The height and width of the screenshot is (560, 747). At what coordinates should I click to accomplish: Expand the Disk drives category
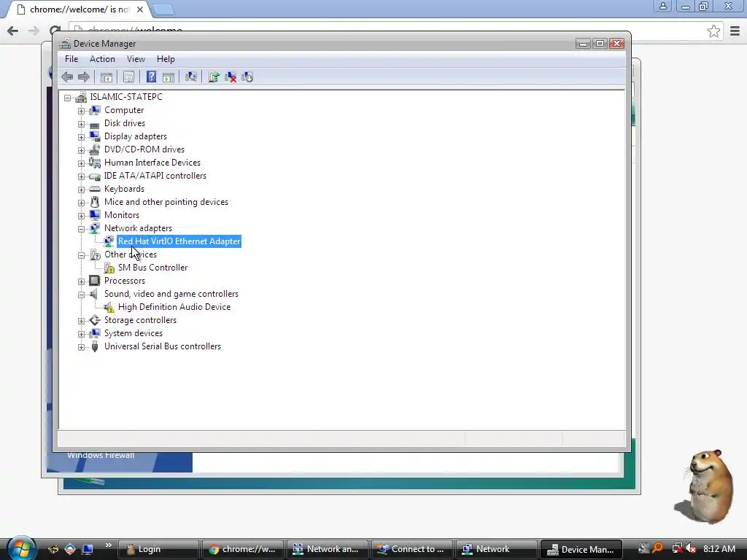pos(82,124)
